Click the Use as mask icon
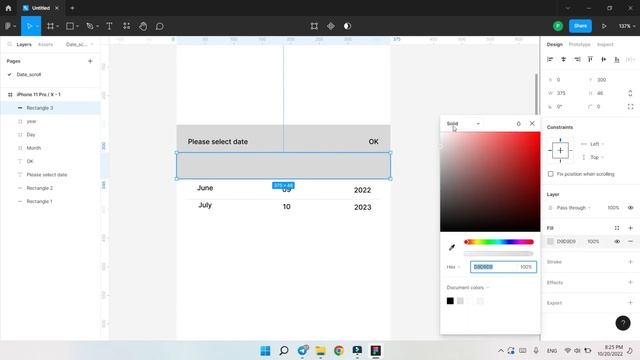Screen dimensions: 640x360 click(x=347, y=26)
